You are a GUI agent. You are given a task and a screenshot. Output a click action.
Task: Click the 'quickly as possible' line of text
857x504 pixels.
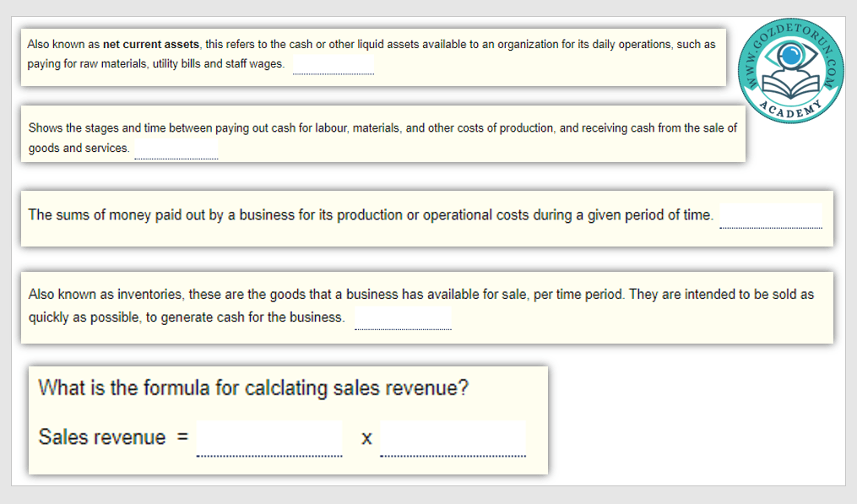[x=186, y=317]
